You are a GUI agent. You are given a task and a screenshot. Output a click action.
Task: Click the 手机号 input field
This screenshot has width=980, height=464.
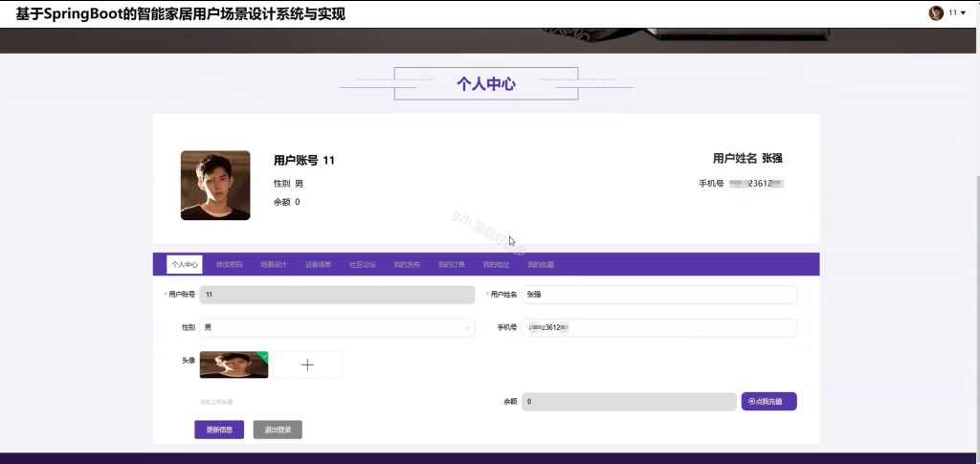pyautogui.click(x=659, y=328)
